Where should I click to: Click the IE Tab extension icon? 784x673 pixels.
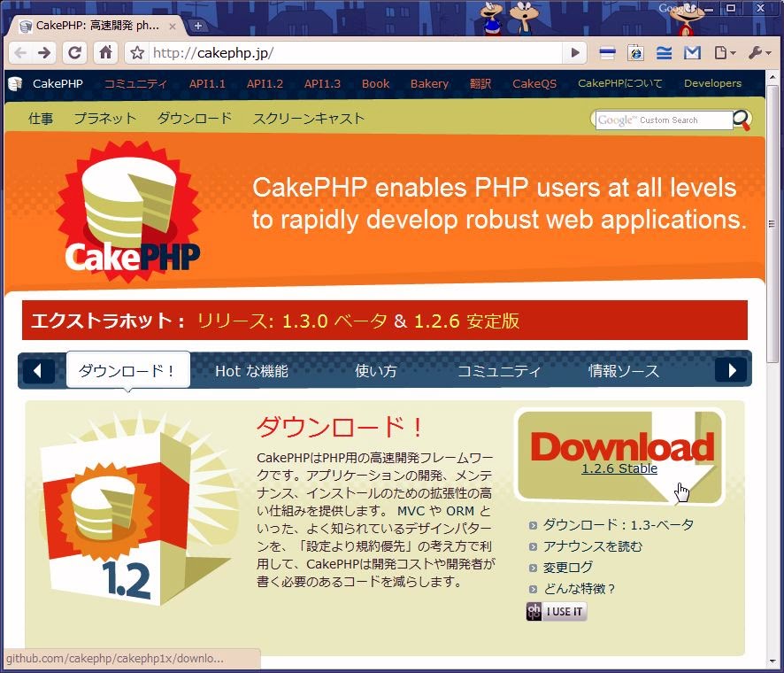pos(635,53)
